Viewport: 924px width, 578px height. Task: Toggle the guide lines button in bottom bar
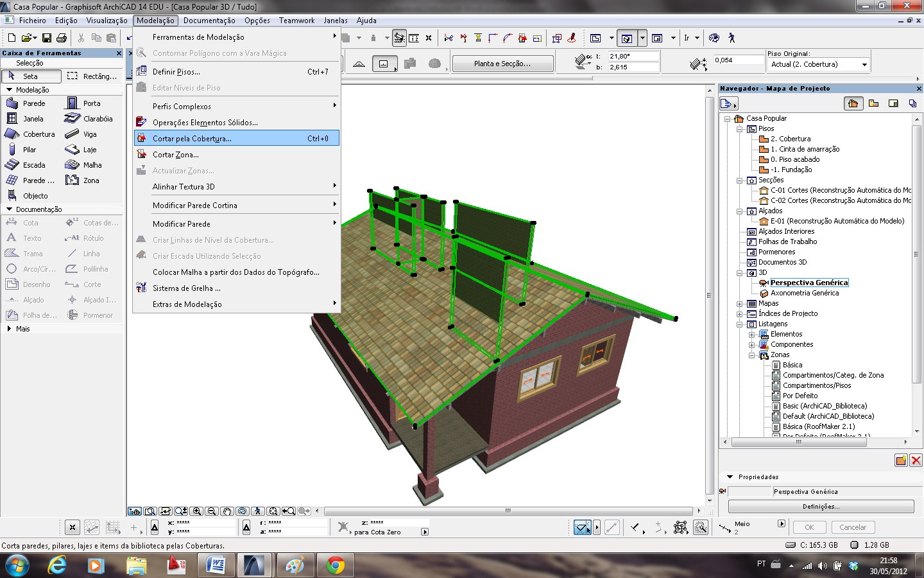pos(583,527)
